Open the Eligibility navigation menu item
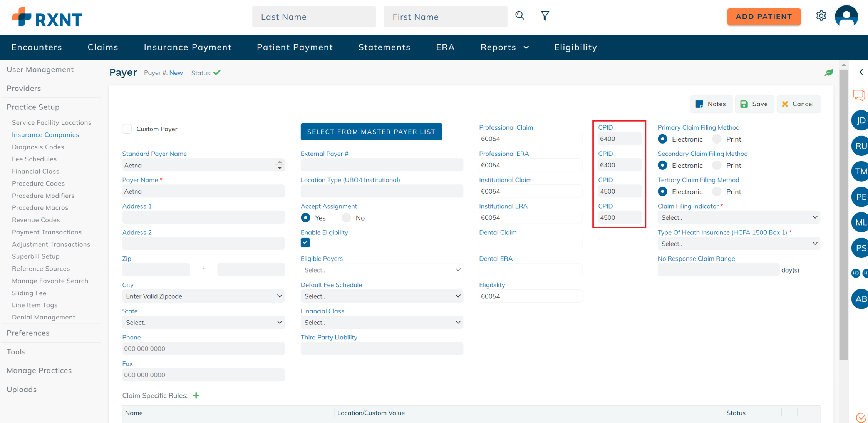Screen dimensions: 868x423 (x=575, y=47)
